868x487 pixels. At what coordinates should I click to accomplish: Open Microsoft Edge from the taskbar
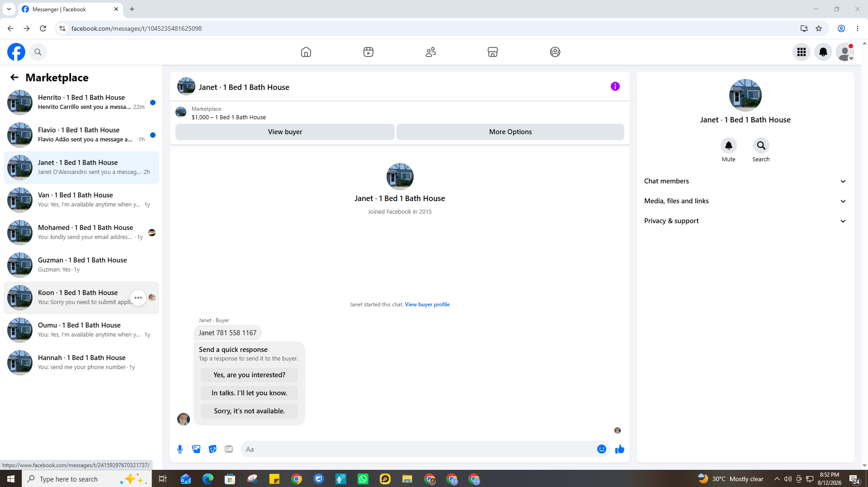[x=208, y=479]
